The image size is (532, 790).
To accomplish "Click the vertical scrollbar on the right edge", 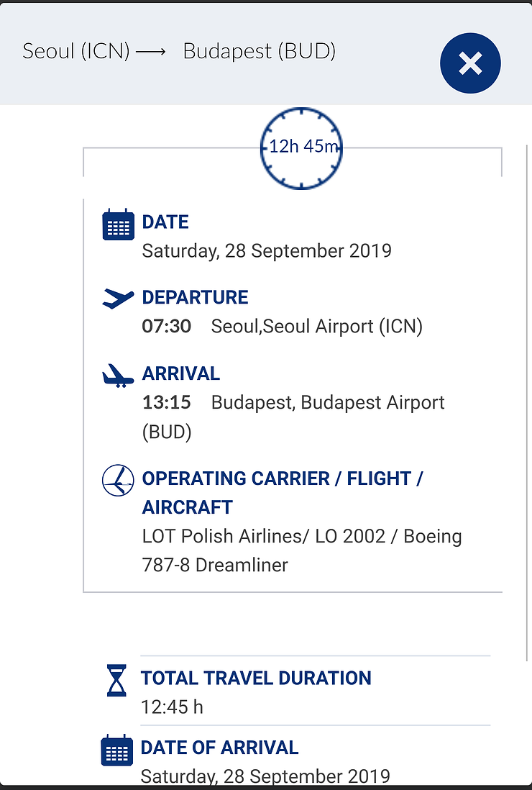I will pyautogui.click(x=526, y=403).
